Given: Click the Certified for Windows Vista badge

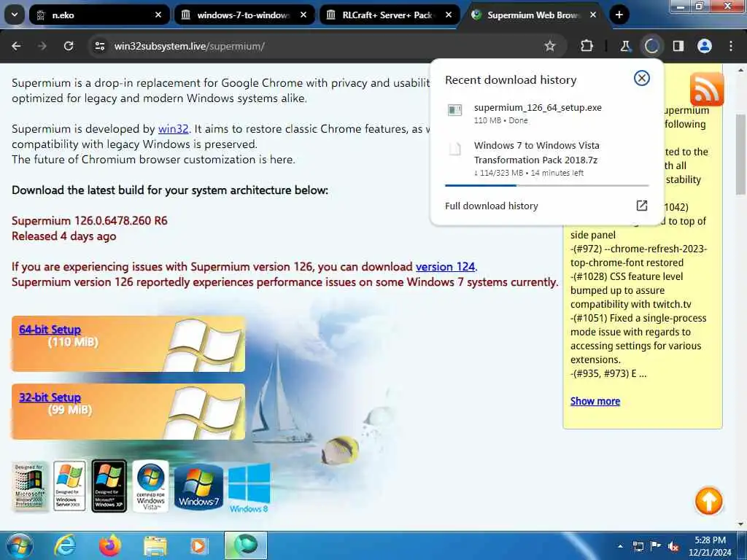Looking at the screenshot, I should pos(150,486).
